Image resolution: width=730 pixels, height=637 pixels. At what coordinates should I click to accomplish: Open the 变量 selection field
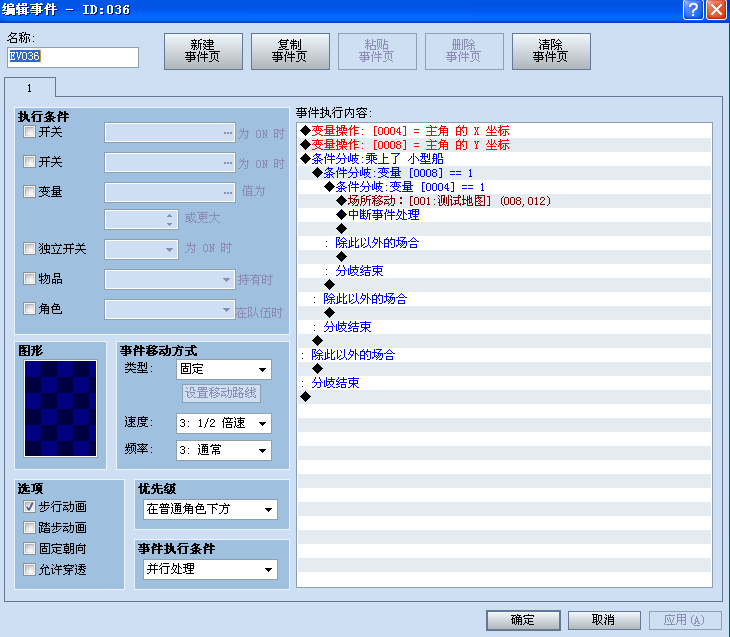point(170,192)
